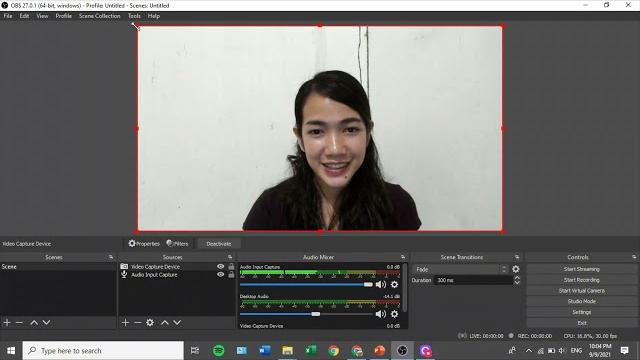The width and height of the screenshot is (640, 360).
Task: Lock the Video Capture Device source
Action: (231, 267)
